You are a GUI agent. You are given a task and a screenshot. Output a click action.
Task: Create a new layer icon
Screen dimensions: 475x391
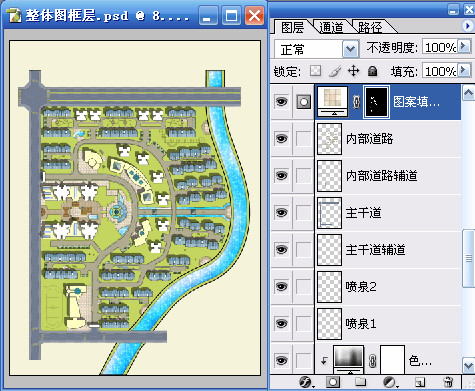[x=420, y=382]
